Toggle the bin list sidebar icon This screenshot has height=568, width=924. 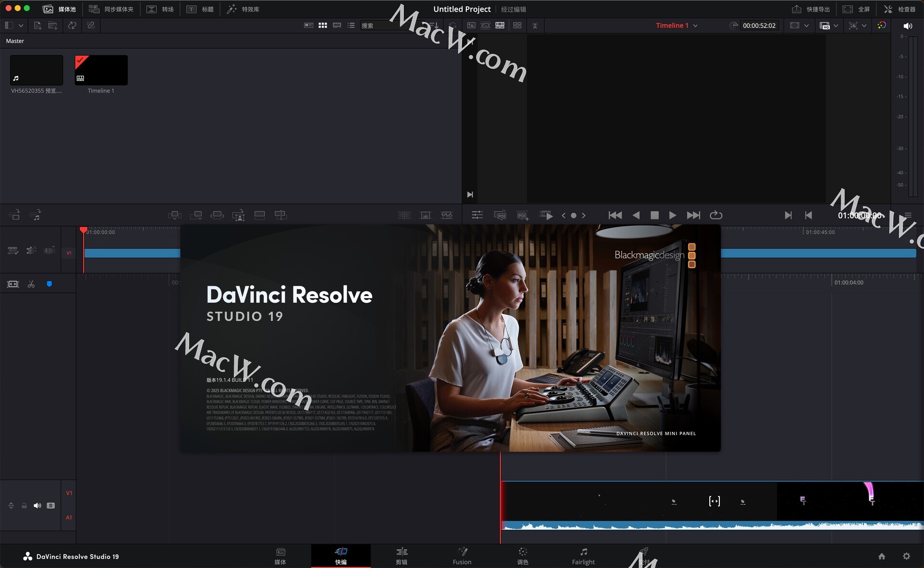click(9, 25)
